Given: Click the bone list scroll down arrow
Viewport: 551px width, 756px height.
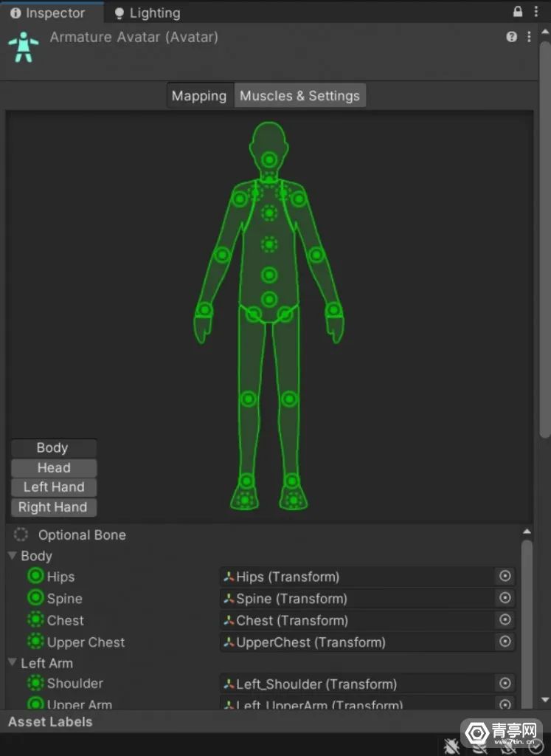Looking at the screenshot, I should pos(545,700).
